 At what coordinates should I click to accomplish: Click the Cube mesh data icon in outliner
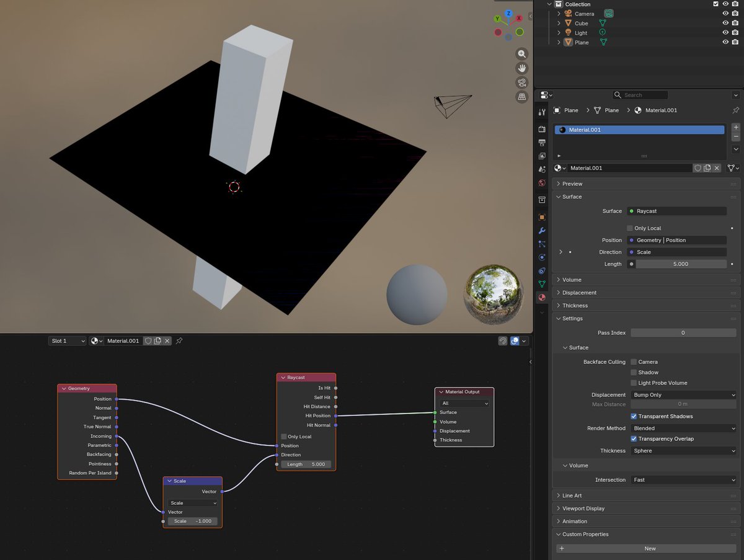pos(603,23)
